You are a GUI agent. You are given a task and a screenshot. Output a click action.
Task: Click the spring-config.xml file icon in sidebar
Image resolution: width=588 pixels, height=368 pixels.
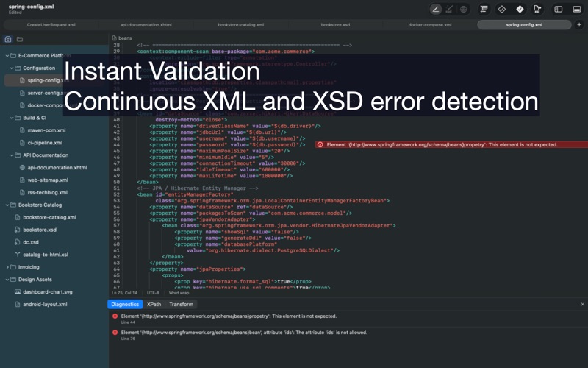click(x=22, y=80)
